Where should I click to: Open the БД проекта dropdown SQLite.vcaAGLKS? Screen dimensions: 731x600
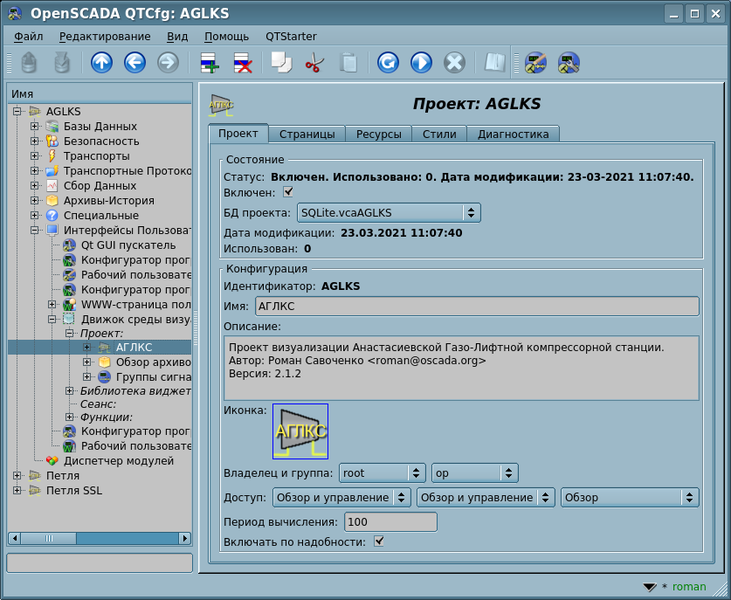389,213
